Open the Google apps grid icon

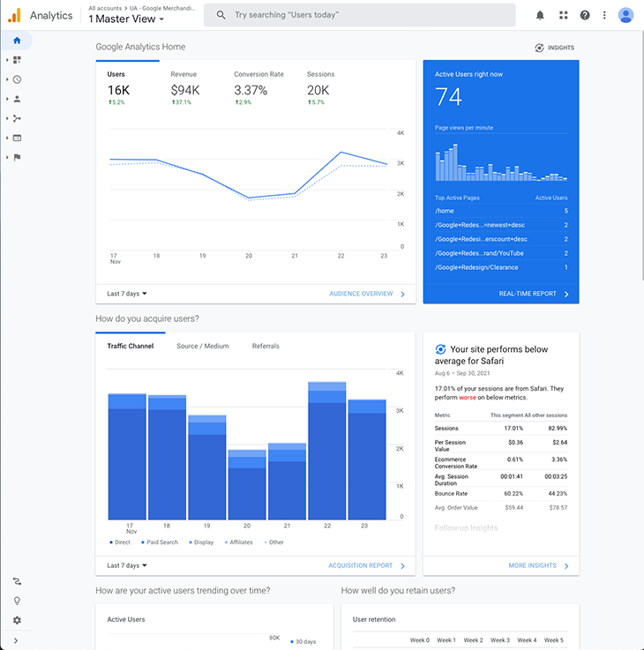pos(563,15)
